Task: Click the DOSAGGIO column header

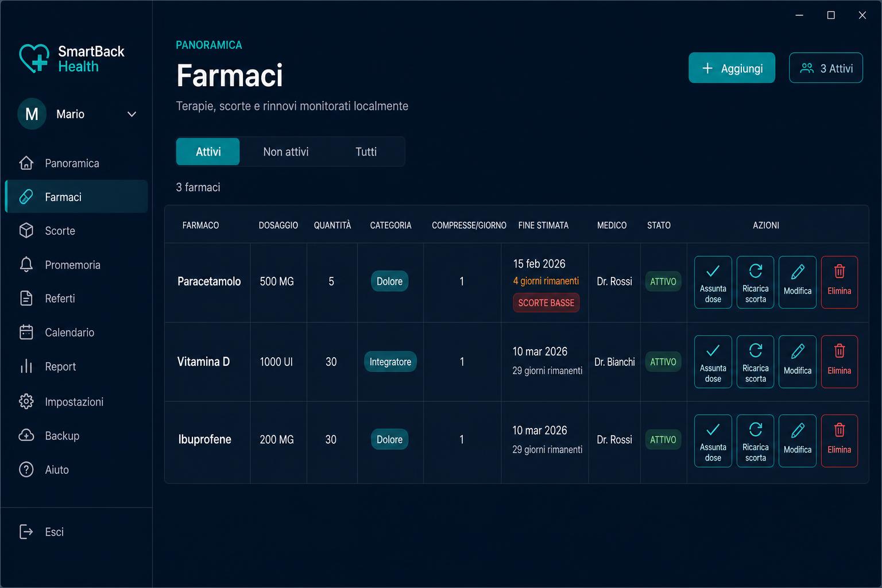Action: tap(278, 225)
